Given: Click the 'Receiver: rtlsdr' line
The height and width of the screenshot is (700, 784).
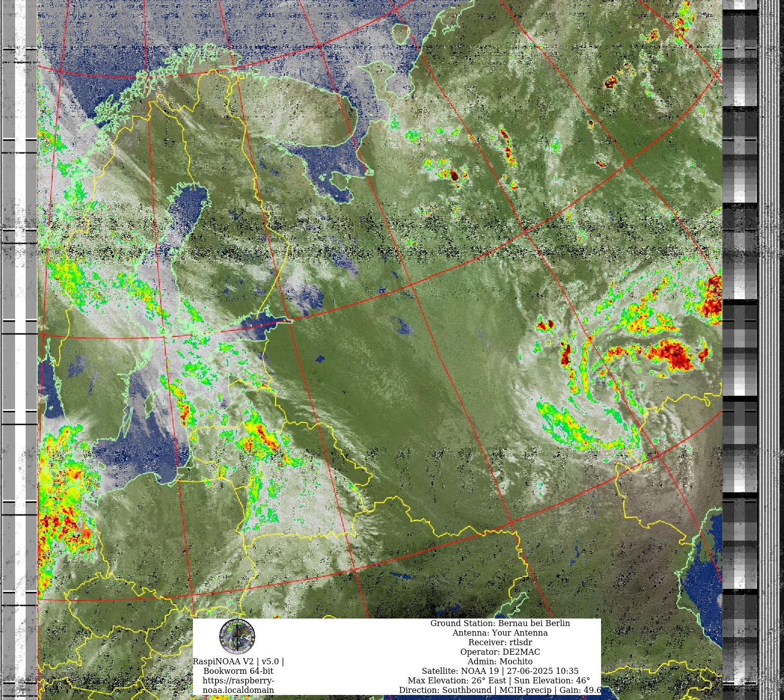Looking at the screenshot, I should pos(500,642).
